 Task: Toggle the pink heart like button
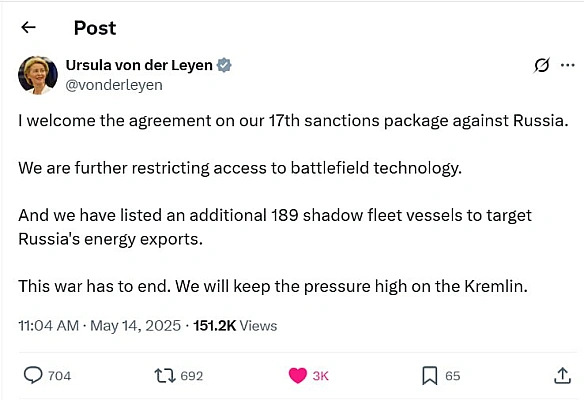pos(298,375)
